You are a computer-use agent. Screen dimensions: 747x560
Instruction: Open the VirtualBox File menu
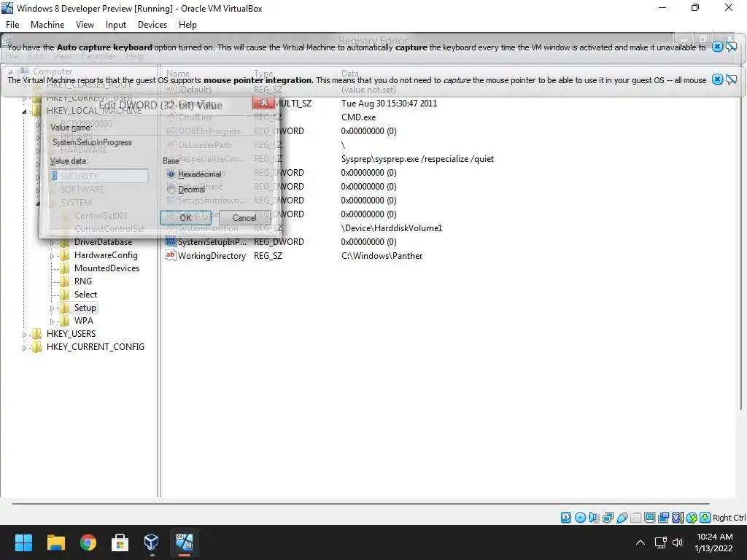point(12,25)
